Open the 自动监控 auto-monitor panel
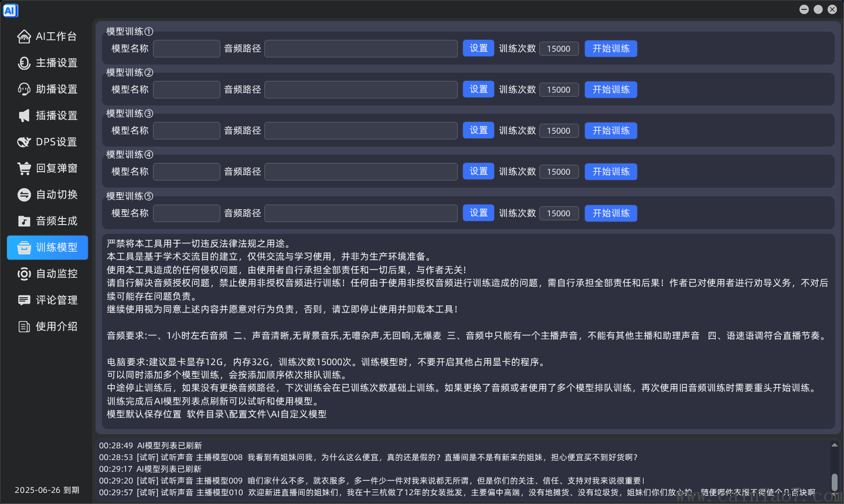Viewport: 844px width, 504px height. pyautogui.click(x=47, y=274)
